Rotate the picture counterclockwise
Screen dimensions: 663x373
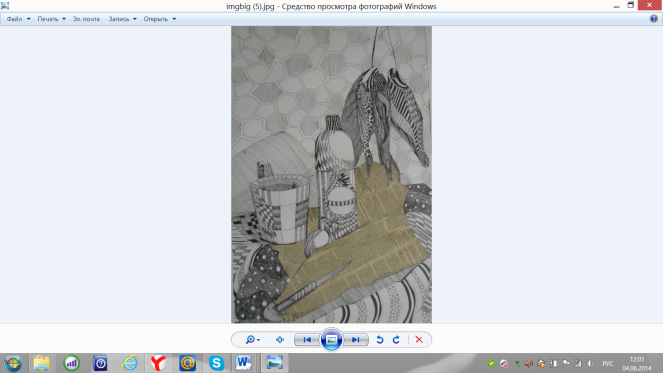pyautogui.click(x=380, y=340)
